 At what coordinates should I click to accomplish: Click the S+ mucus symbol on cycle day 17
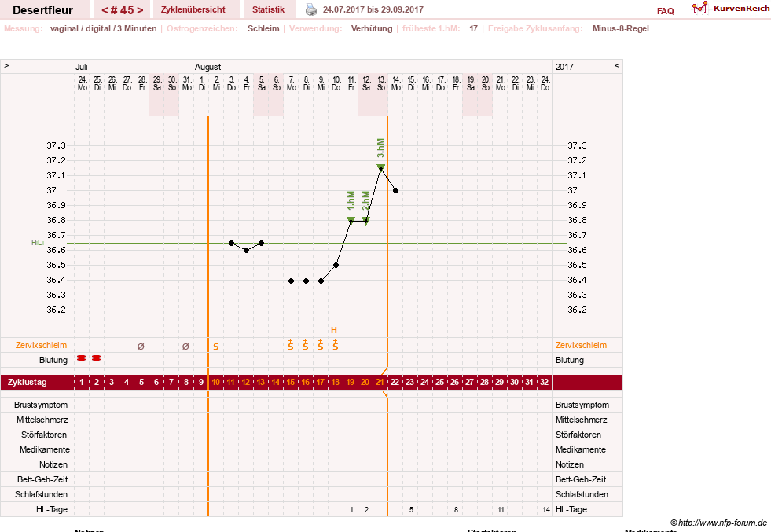coord(321,345)
